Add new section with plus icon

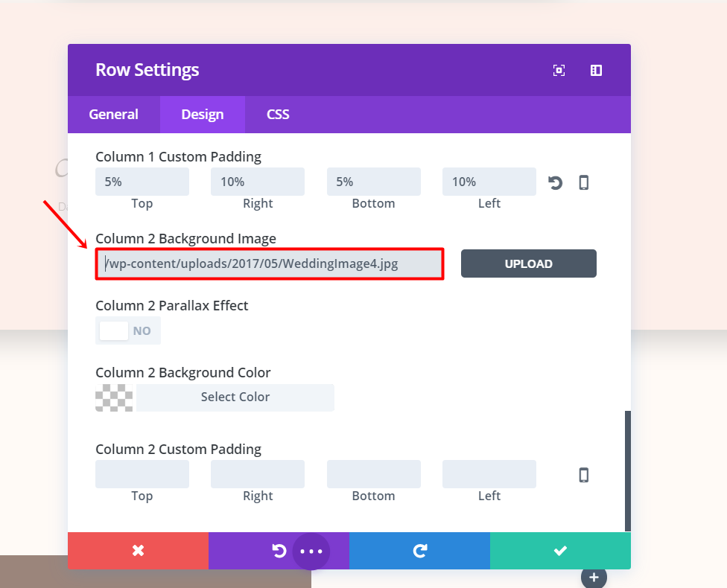point(594,577)
